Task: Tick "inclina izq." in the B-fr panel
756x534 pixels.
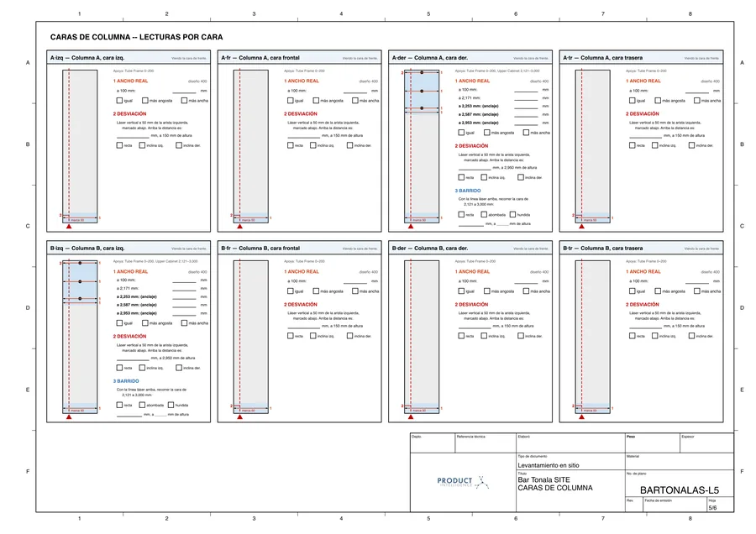Action: [313, 336]
